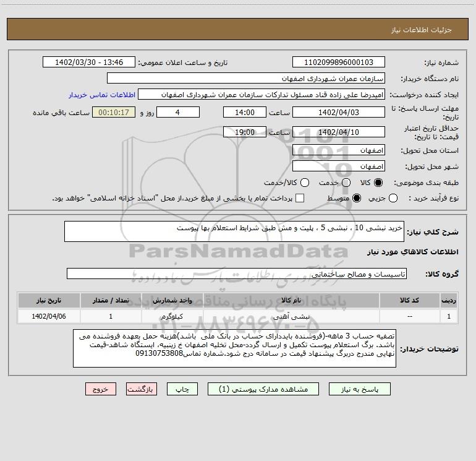The height and width of the screenshot is (461, 476).
Task: Click the buyer notes text area
Action: tap(235, 348)
